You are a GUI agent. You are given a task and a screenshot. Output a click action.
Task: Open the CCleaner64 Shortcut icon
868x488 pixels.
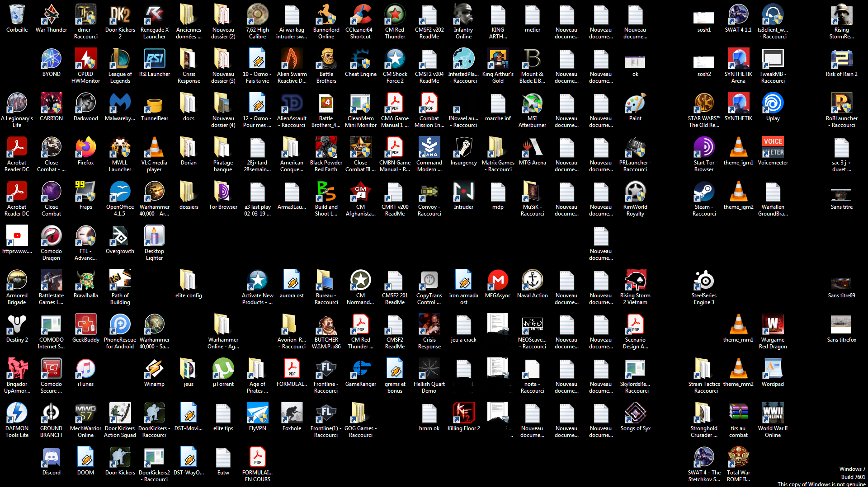click(x=360, y=21)
